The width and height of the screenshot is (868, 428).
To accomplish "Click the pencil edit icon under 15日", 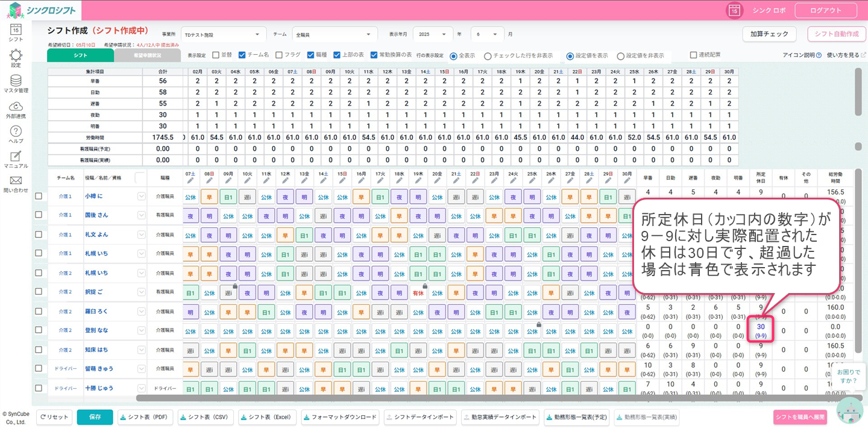I will 342,180.
